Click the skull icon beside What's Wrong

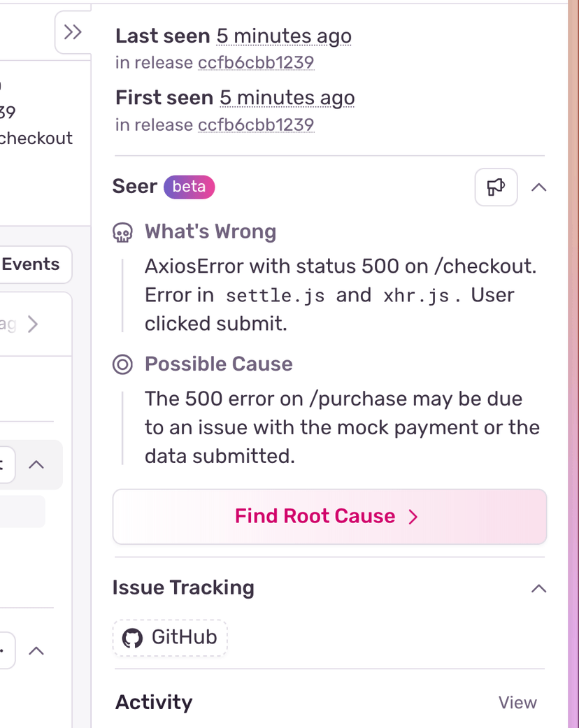click(122, 232)
